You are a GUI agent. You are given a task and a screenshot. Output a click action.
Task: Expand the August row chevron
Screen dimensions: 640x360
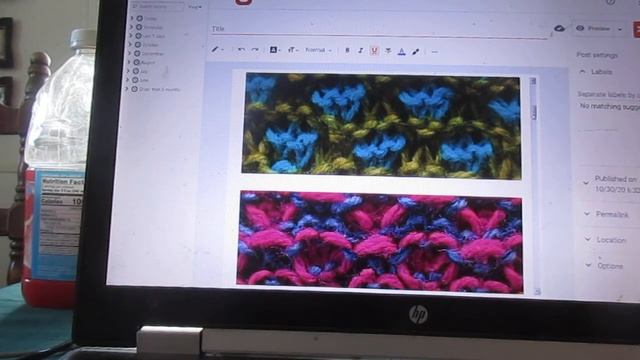pos(130,62)
